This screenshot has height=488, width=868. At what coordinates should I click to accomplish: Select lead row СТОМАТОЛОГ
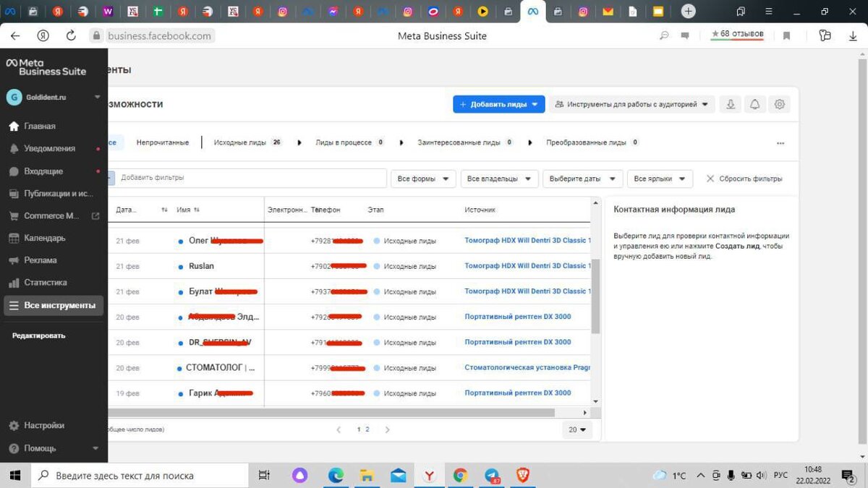tap(350, 368)
